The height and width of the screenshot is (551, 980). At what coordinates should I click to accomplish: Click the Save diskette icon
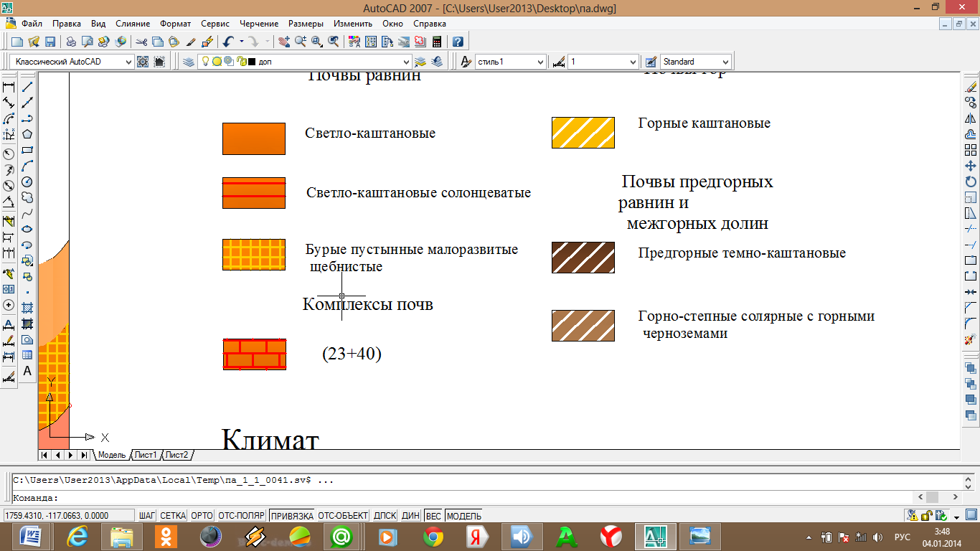50,42
